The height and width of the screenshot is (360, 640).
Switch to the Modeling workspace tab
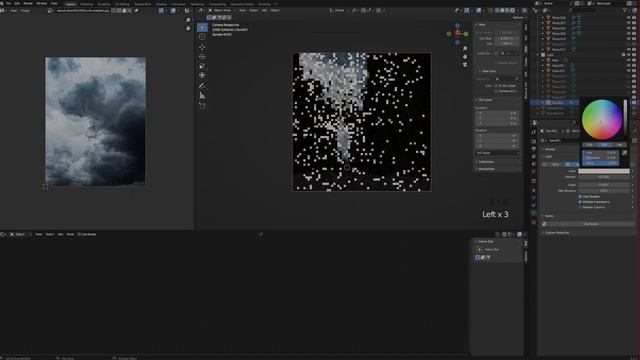pos(86,4)
